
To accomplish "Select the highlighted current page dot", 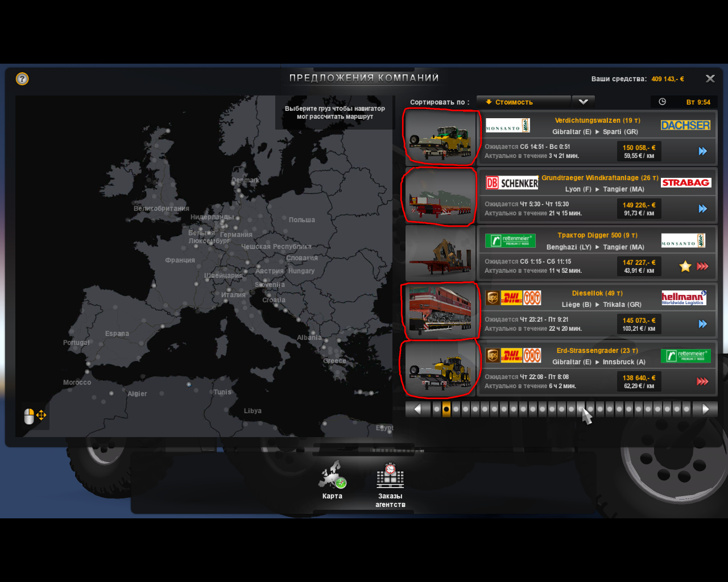I will pos(446,409).
